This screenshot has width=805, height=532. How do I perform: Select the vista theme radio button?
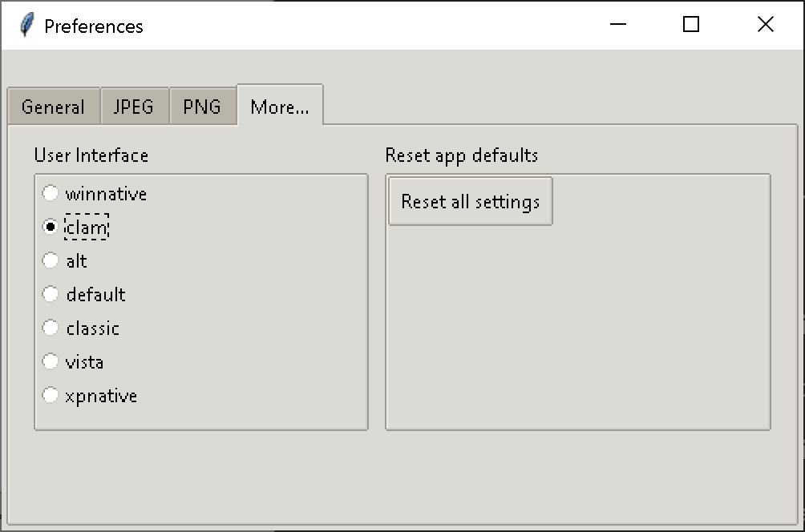[x=51, y=362]
